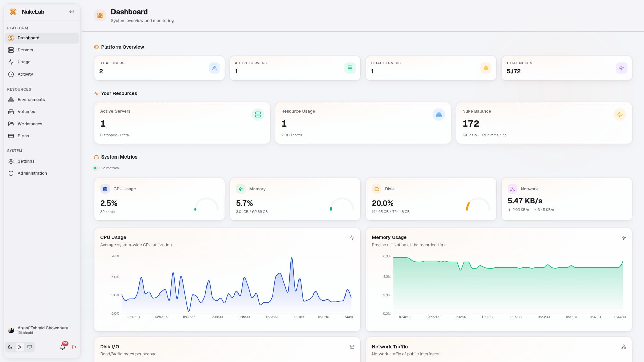Click the Disk I/O card drive icon
The height and width of the screenshot is (362, 644).
point(352,347)
